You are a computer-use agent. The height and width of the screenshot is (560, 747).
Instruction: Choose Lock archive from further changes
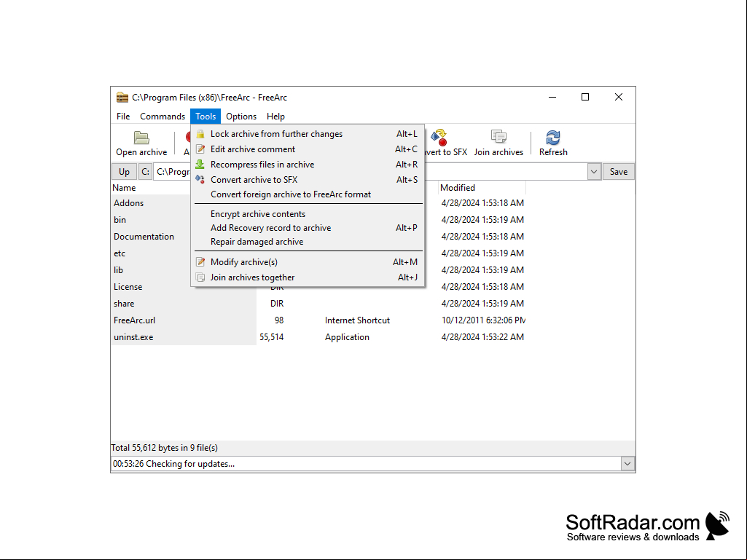(308, 134)
